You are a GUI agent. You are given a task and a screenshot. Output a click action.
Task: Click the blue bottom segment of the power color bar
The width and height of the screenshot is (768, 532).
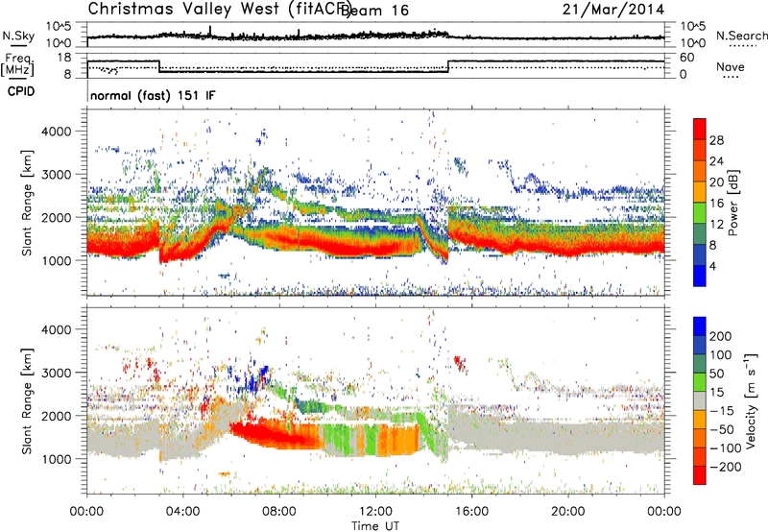pyautogui.click(x=700, y=276)
